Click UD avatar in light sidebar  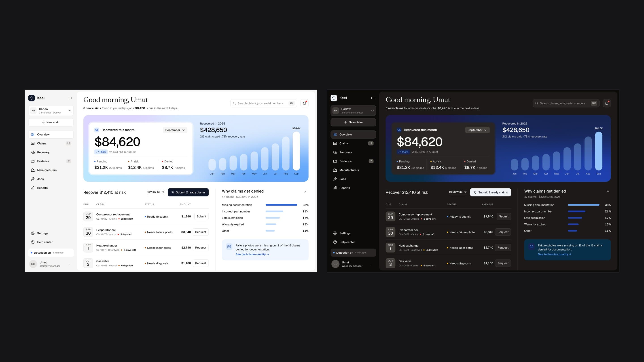point(33,264)
